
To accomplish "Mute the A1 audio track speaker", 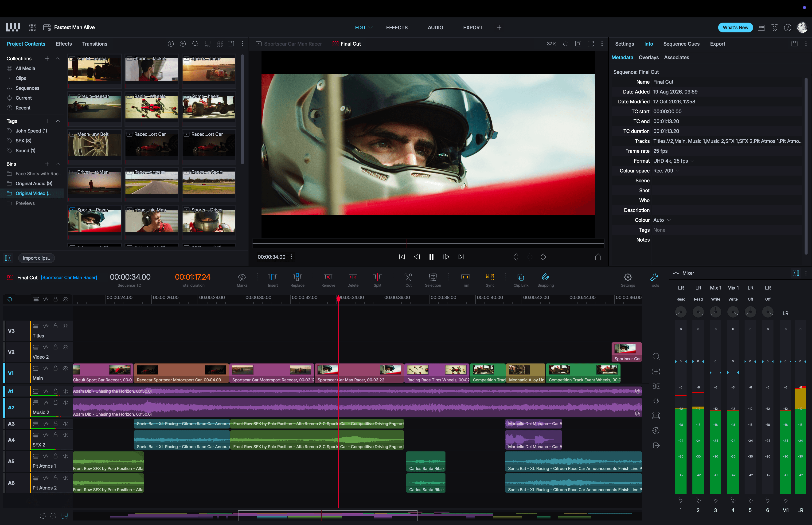I will 65,391.
